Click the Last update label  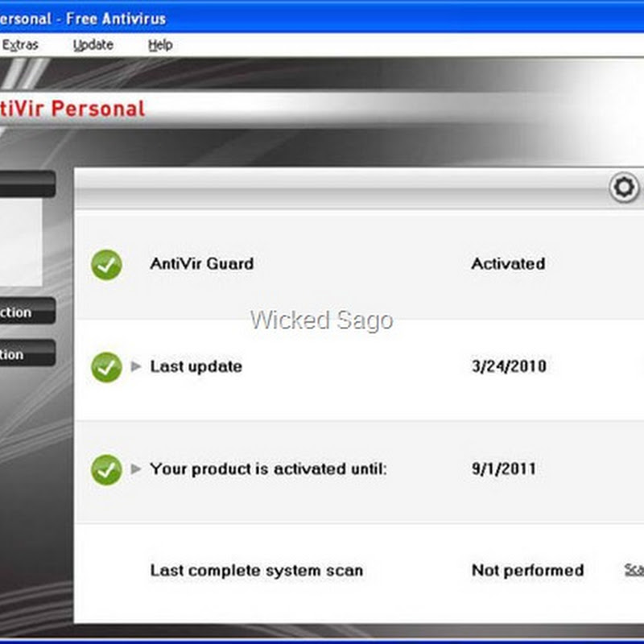pos(196,366)
